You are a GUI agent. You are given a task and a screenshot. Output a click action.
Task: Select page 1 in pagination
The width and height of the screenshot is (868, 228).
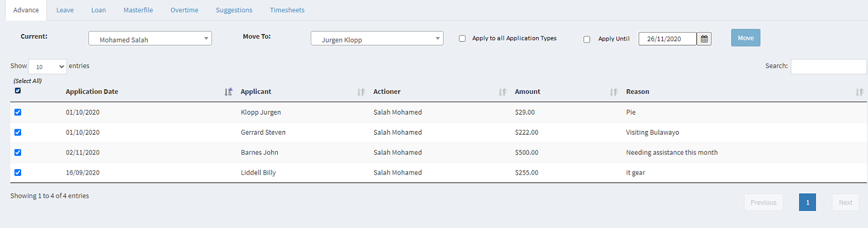click(807, 203)
